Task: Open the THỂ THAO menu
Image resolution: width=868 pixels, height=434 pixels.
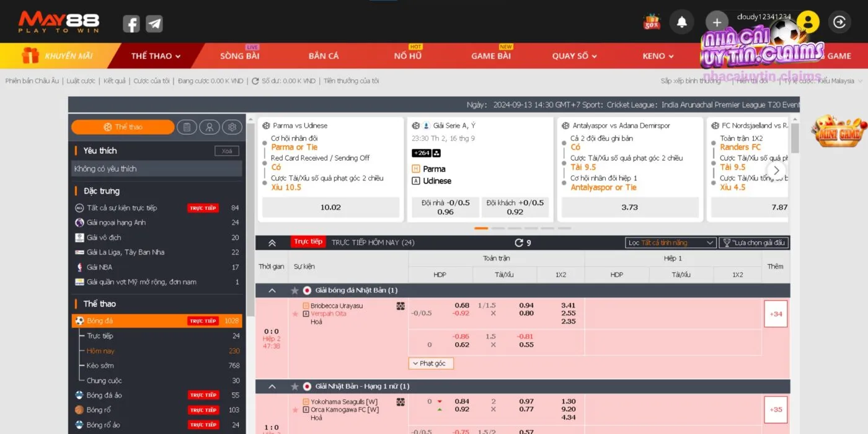Action: tap(156, 56)
